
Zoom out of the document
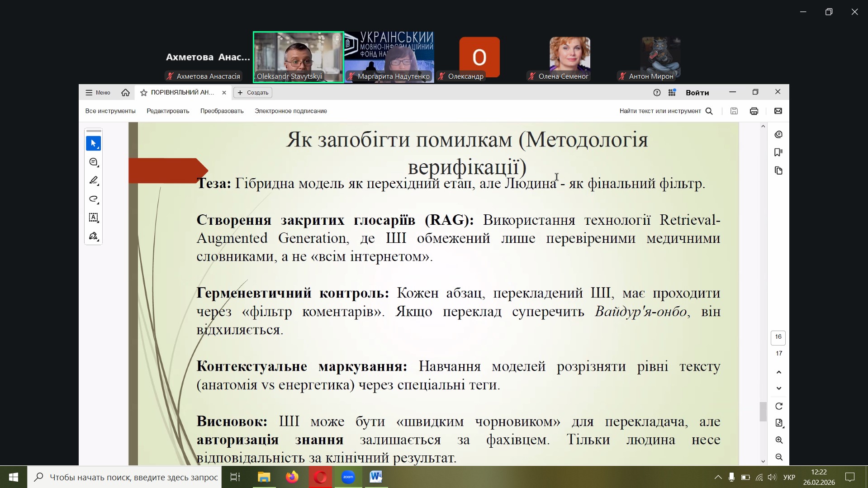[x=778, y=457]
